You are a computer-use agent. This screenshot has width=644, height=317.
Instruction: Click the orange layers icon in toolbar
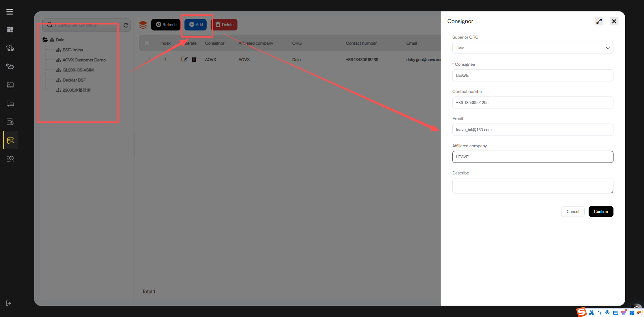[143, 25]
